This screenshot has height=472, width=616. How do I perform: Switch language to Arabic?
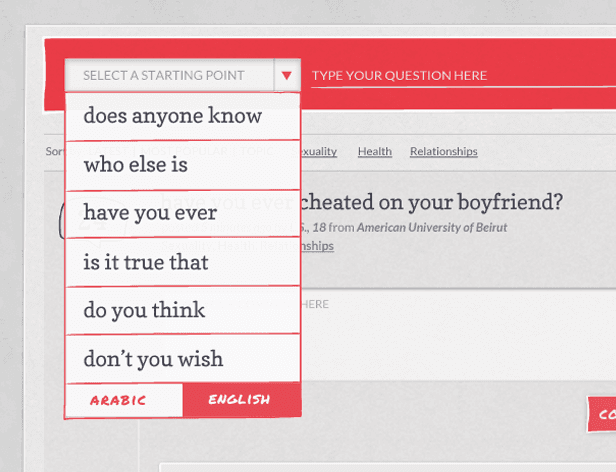[124, 400]
